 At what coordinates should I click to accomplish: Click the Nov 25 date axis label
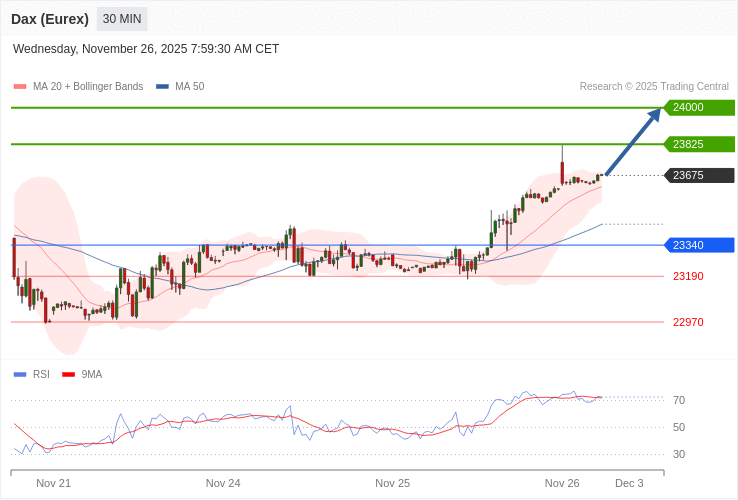coord(393,484)
